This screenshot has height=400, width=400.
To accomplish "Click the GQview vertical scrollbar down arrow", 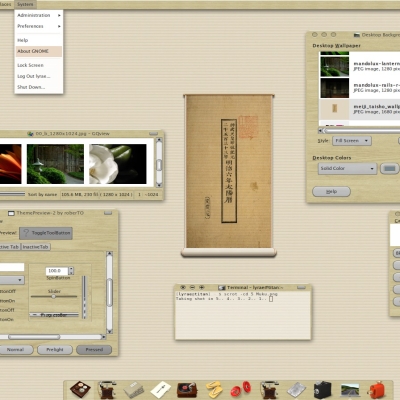I will click(159, 185).
